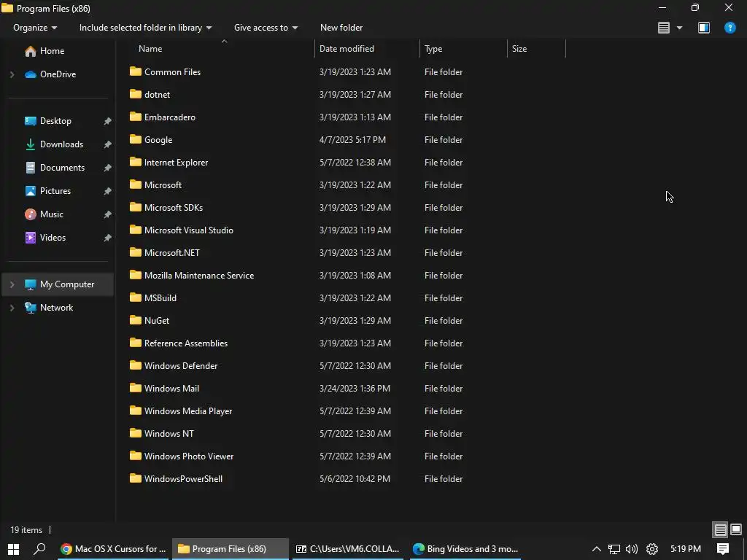Viewport: 747px width, 560px height.
Task: Open the Organize menu
Action: tap(35, 28)
